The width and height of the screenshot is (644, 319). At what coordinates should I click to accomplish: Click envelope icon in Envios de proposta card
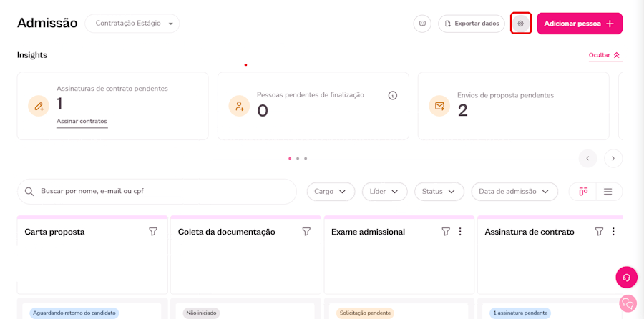pyautogui.click(x=439, y=107)
